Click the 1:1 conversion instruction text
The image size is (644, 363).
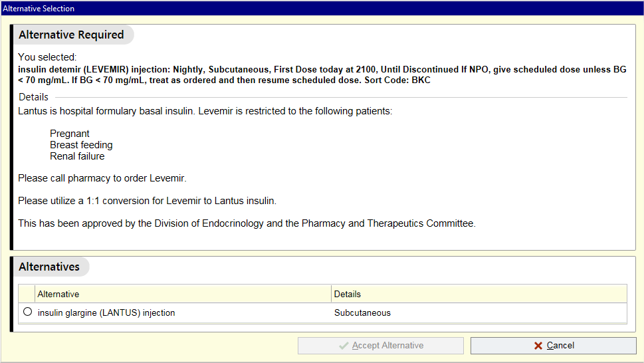click(147, 201)
